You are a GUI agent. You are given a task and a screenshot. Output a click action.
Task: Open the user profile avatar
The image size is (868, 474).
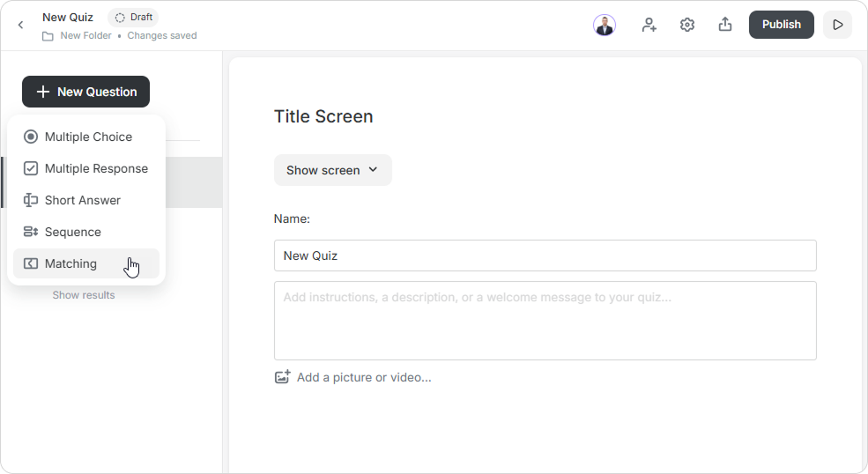pyautogui.click(x=605, y=25)
